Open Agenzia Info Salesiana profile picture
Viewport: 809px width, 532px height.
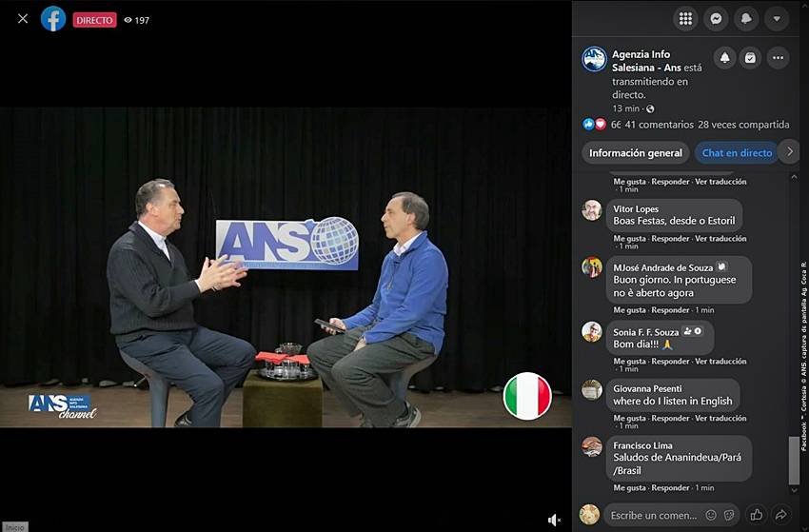coord(594,59)
